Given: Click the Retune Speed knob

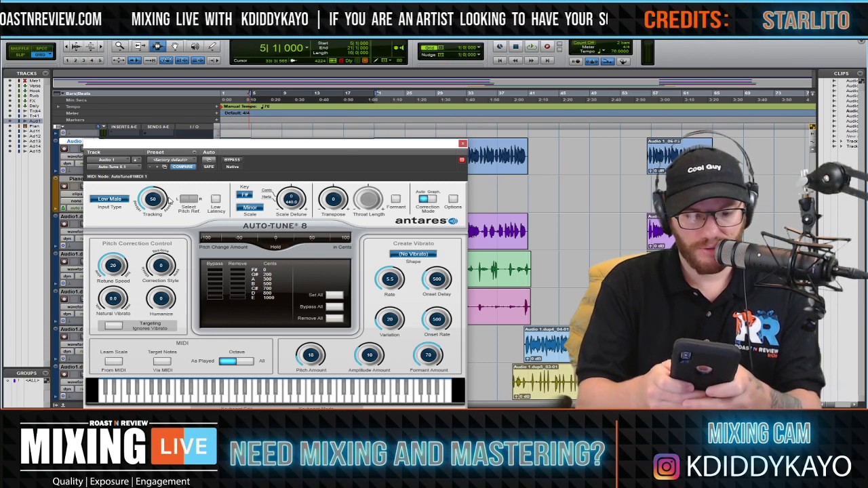Looking at the screenshot, I should (113, 266).
